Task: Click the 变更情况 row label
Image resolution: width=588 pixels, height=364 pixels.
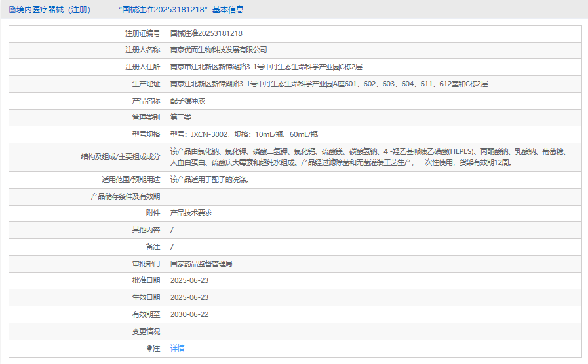Action: point(146,331)
